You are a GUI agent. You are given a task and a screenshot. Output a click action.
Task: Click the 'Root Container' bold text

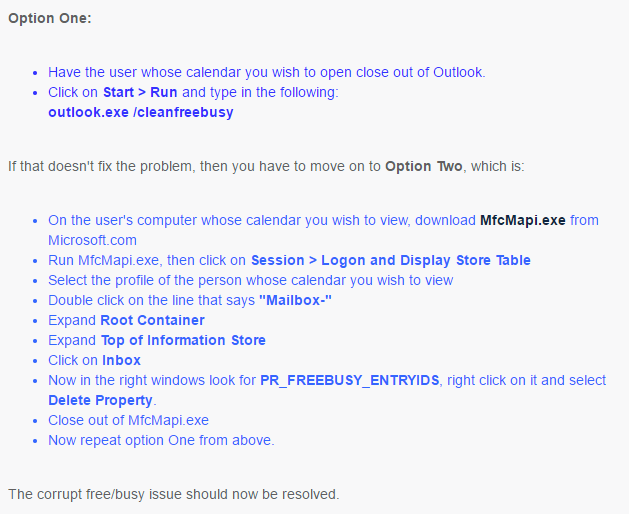pos(152,320)
